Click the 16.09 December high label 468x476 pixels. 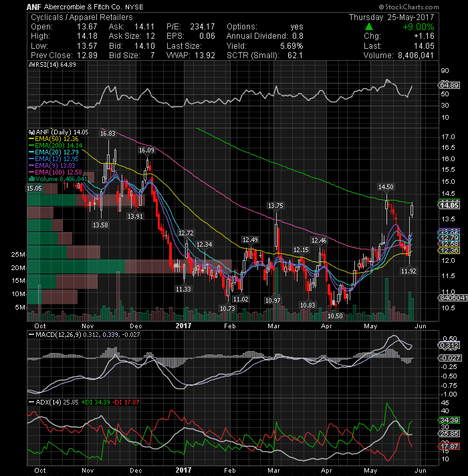coord(146,150)
